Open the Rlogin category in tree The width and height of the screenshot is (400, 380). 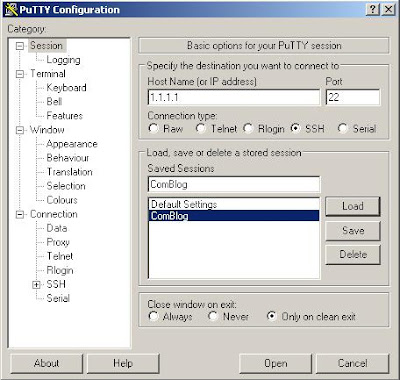[x=60, y=270]
